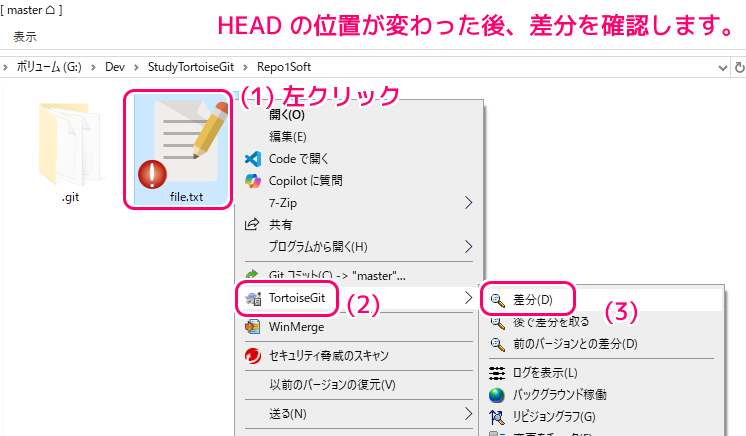746x436 pixels.
Task: Click the プログラムから開く(H) label
Action: 318,247
